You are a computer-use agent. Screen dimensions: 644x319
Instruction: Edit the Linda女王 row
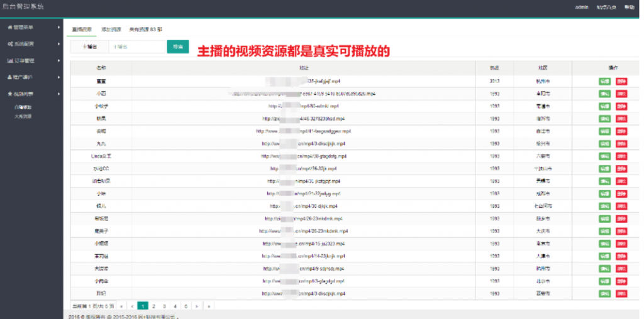pyautogui.click(x=604, y=156)
